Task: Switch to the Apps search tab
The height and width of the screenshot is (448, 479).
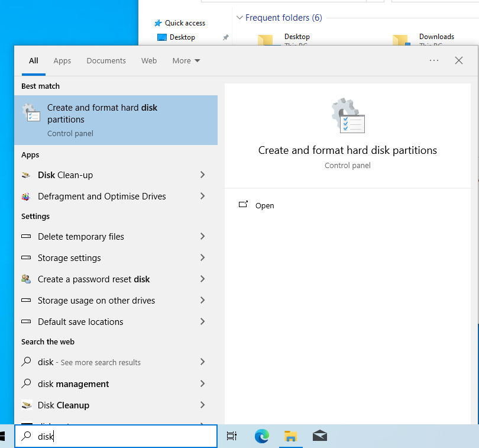Action: pos(62,60)
